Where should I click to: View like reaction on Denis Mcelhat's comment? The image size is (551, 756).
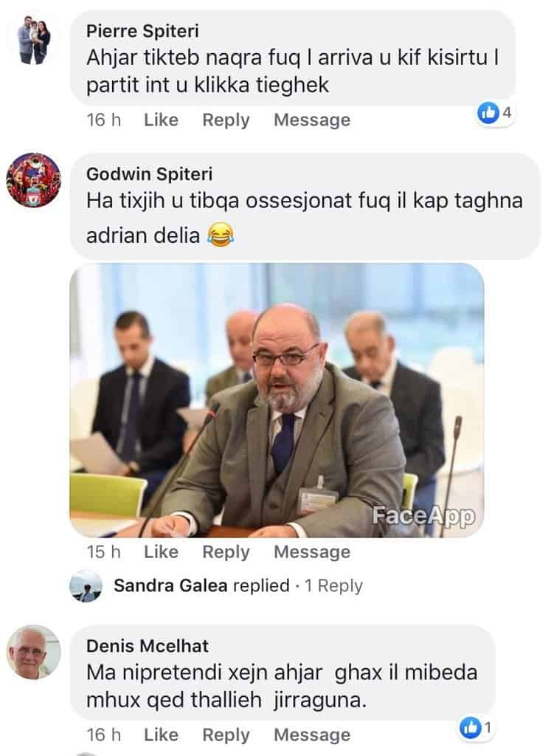click(476, 727)
